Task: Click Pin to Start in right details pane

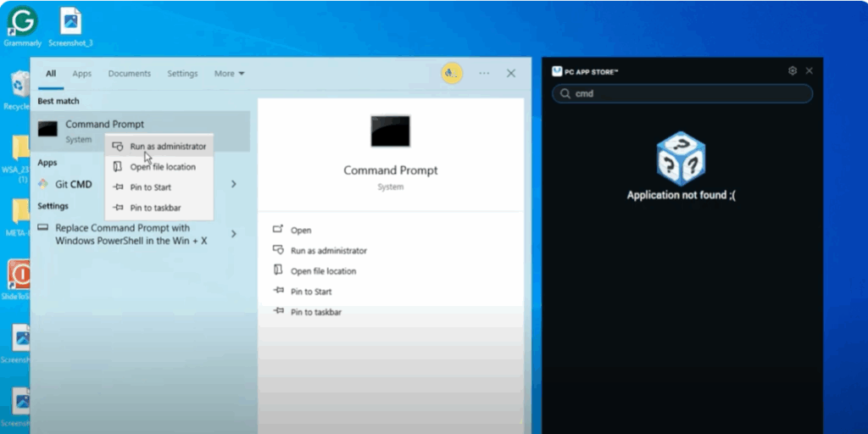Action: pyautogui.click(x=311, y=292)
